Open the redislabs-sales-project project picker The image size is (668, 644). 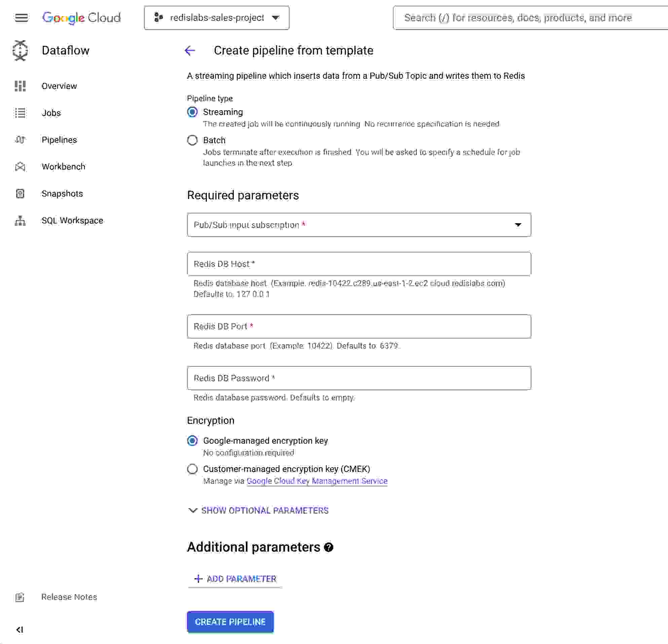click(217, 18)
